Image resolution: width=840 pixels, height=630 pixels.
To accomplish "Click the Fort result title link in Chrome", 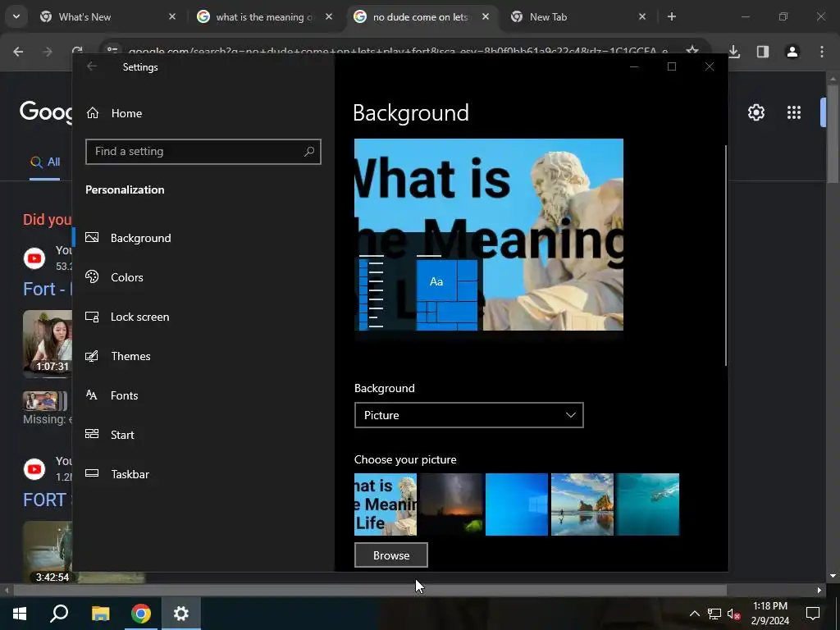I will [47, 290].
